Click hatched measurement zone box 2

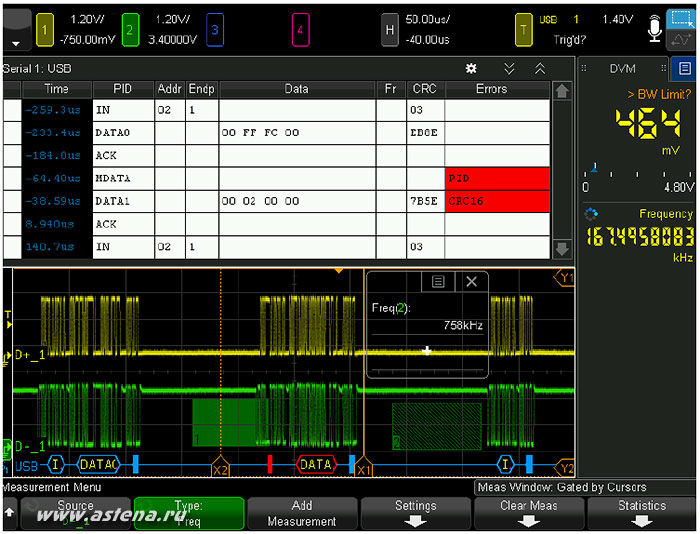tap(437, 426)
